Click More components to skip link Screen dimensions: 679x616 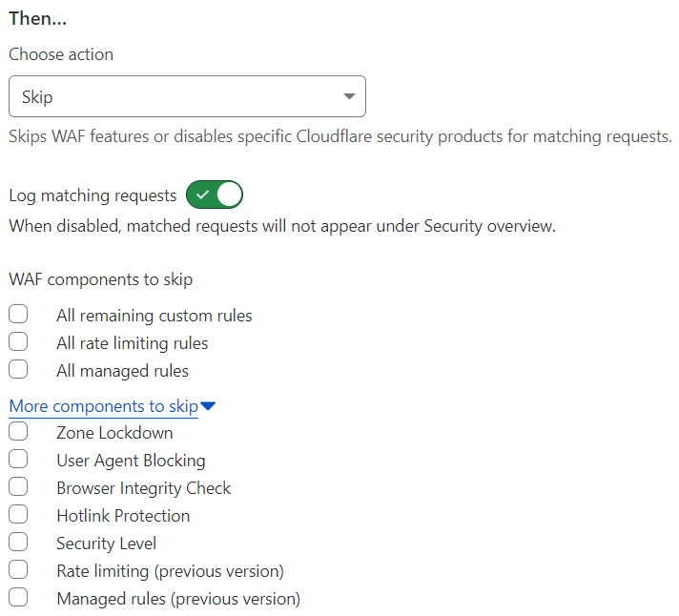tap(103, 406)
